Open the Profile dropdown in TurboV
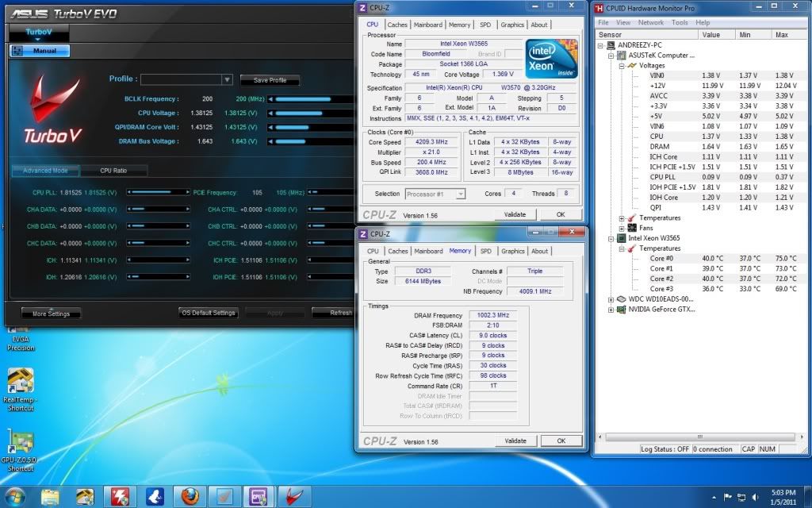812x508 pixels. click(x=227, y=80)
